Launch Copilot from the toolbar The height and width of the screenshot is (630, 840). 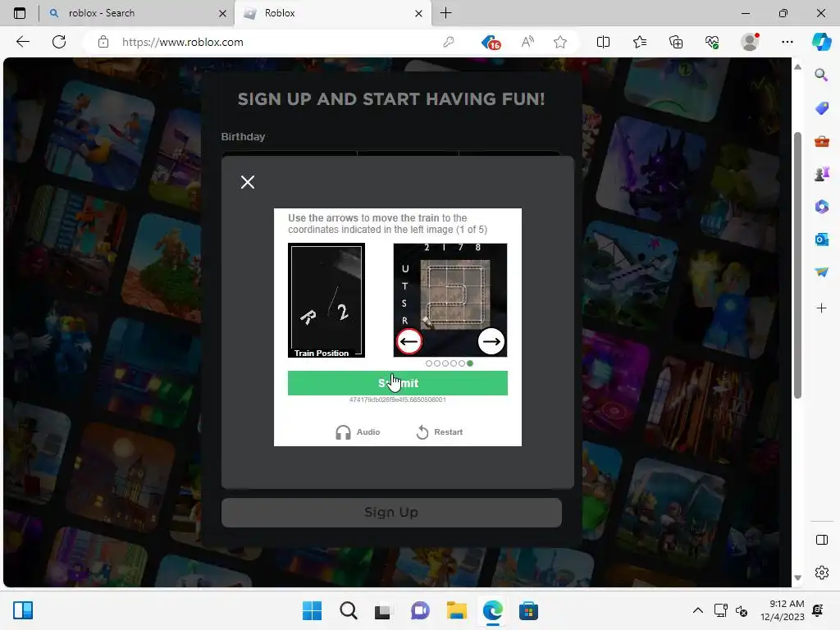821,42
